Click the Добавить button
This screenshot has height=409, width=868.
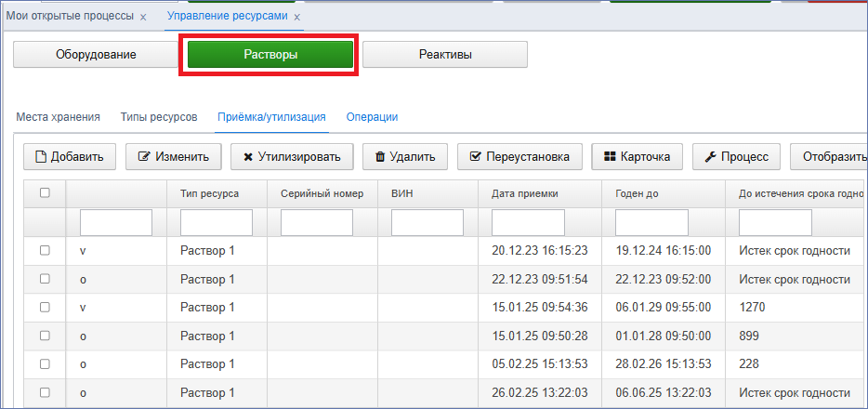[x=70, y=156]
